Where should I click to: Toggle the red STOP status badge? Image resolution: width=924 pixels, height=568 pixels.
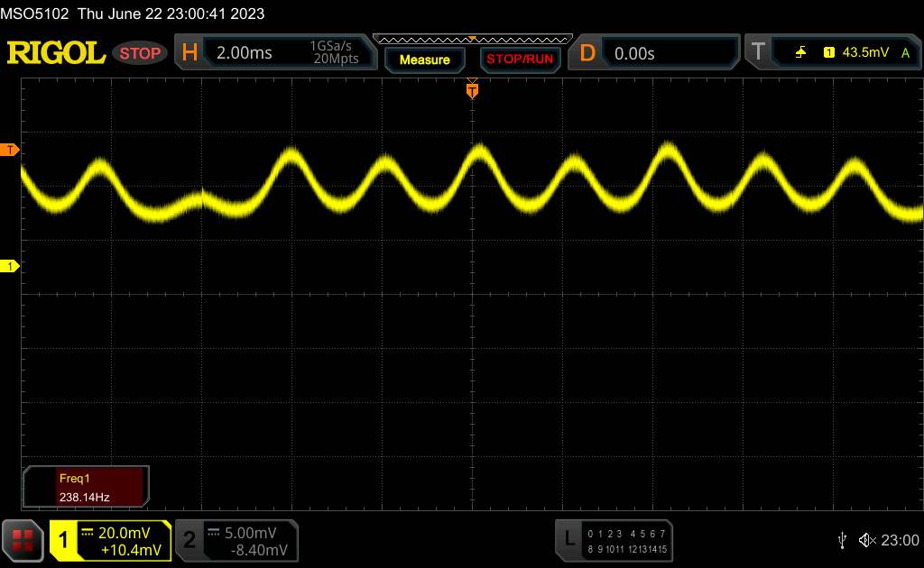(x=141, y=53)
